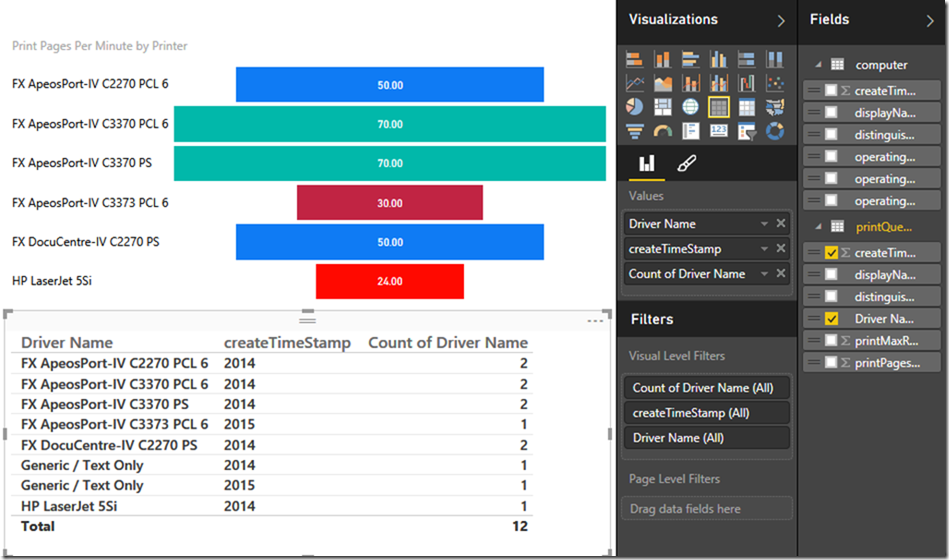
Task: Check displayNa... under the computer table
Action: [831, 113]
